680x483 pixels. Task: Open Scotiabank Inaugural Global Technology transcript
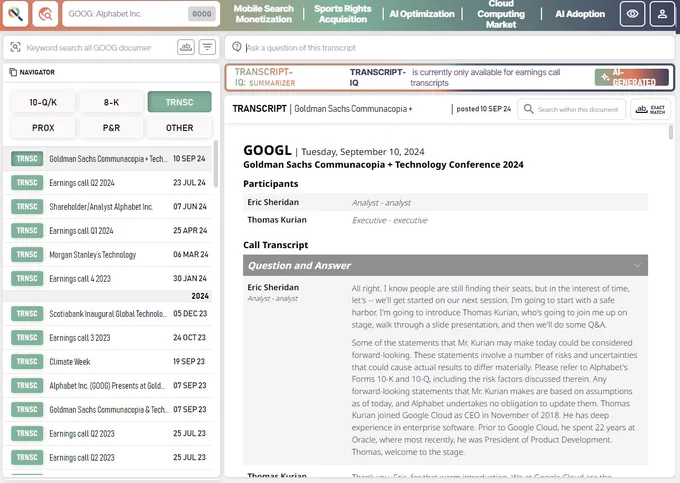click(x=108, y=313)
